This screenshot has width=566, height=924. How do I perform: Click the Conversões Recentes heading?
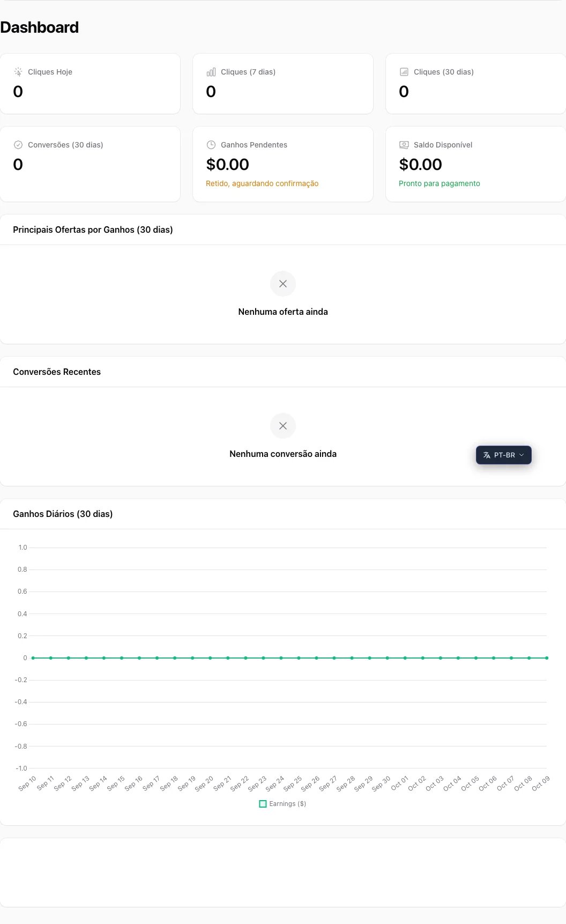click(x=57, y=372)
